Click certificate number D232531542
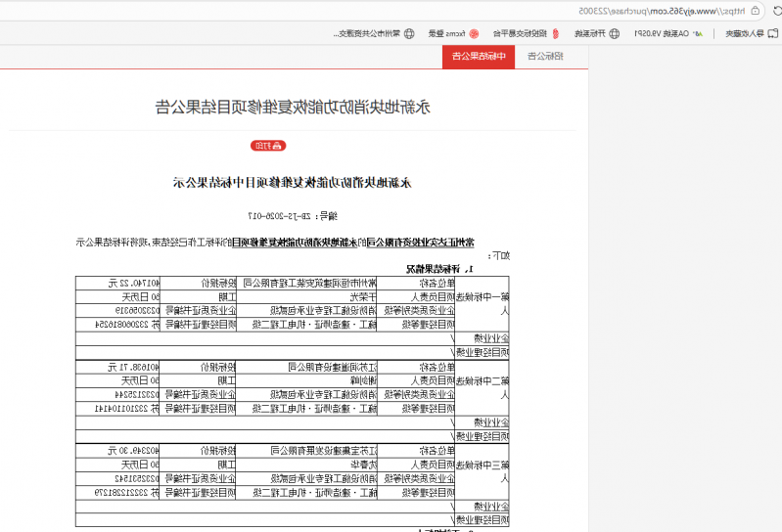The height and width of the screenshot is (532, 782). coord(137,478)
